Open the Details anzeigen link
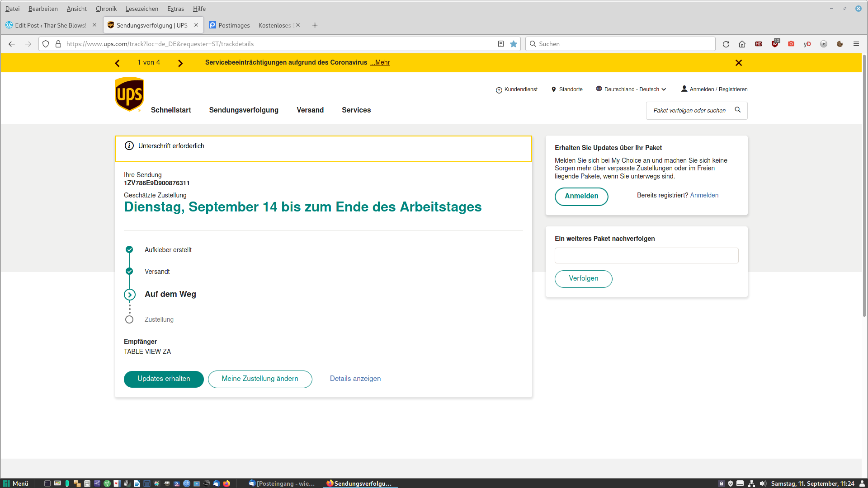Image resolution: width=868 pixels, height=488 pixels. pyautogui.click(x=355, y=379)
